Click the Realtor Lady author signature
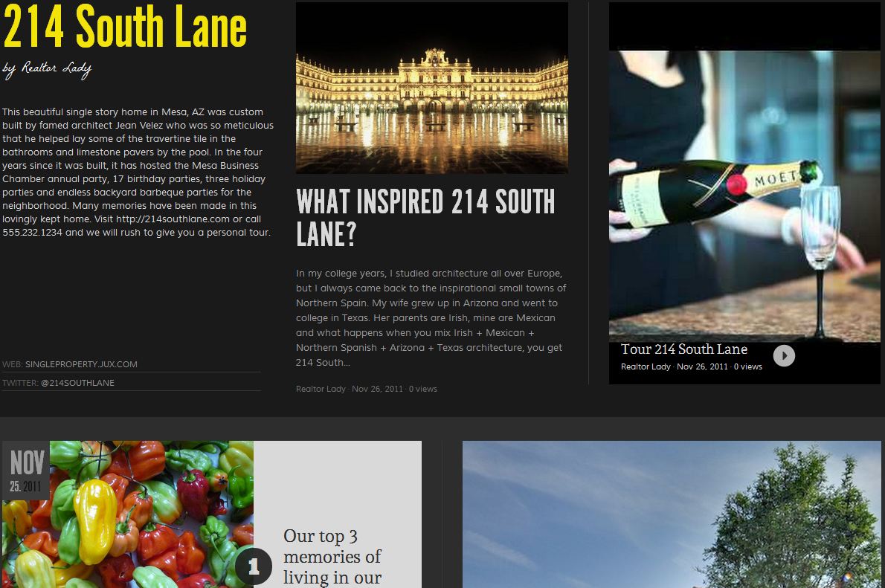The image size is (885, 588). tap(47, 69)
